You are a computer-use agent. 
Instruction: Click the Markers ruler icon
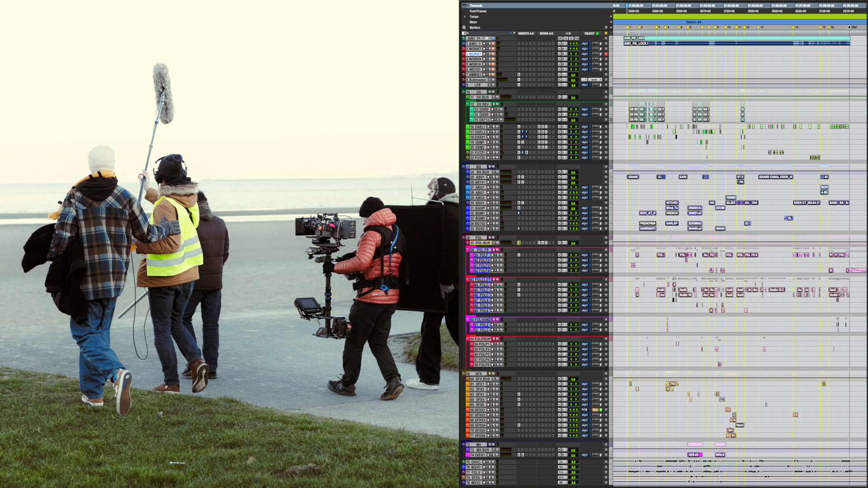click(464, 28)
